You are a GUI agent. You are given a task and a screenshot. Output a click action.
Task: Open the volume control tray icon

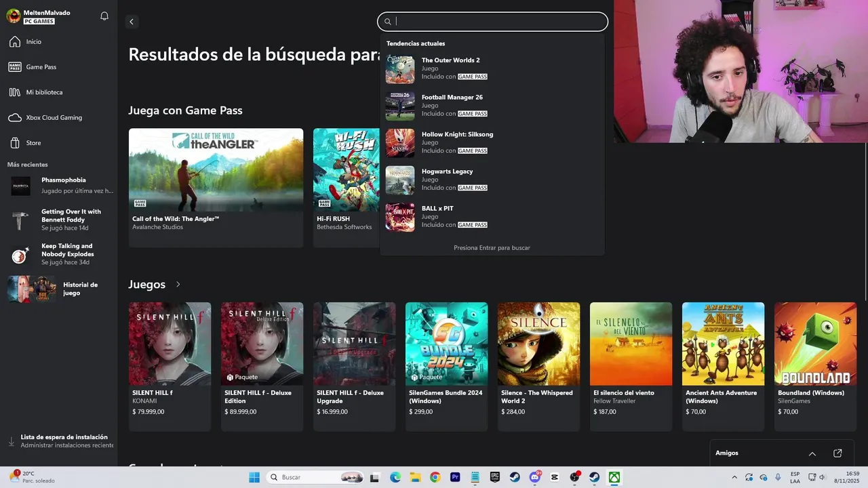[823, 477]
